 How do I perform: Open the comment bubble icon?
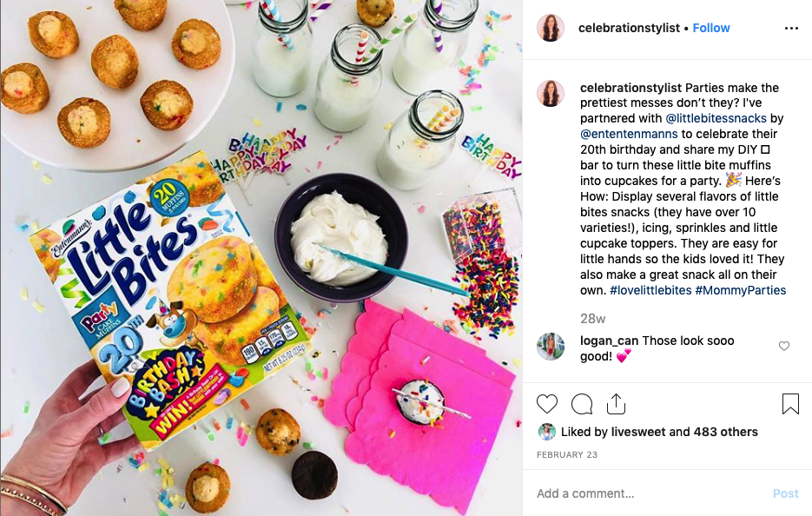tap(582, 404)
